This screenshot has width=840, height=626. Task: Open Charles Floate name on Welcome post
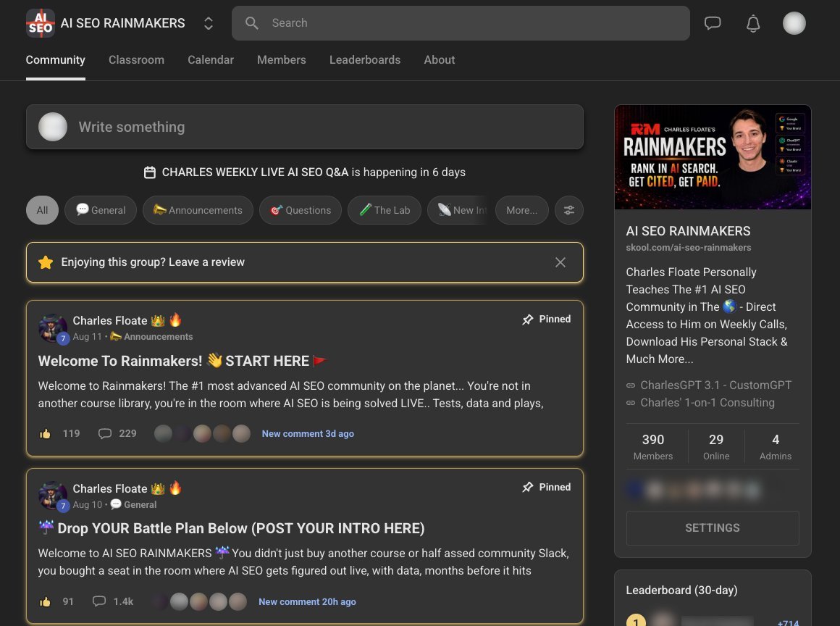[110, 320]
